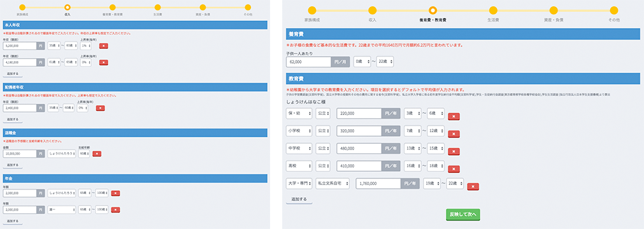Remove the 10,000,000 yen 退職金 row
Viewport: 644px width, 229px height.
(97, 154)
